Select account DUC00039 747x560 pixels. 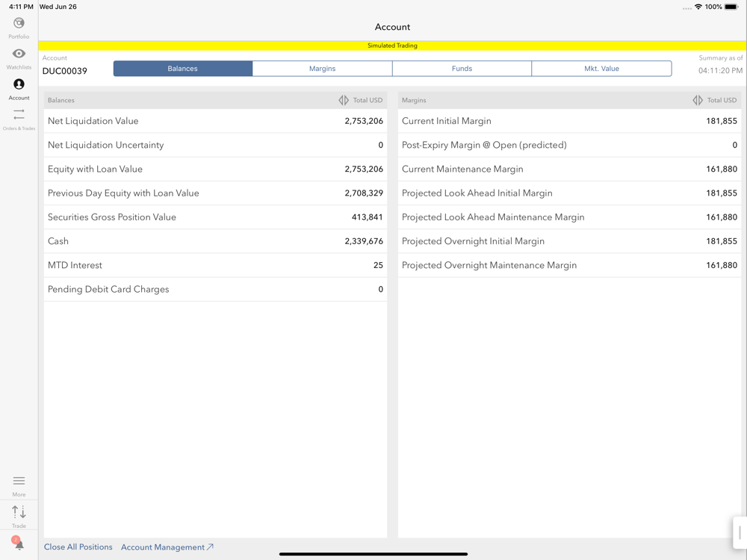point(65,71)
